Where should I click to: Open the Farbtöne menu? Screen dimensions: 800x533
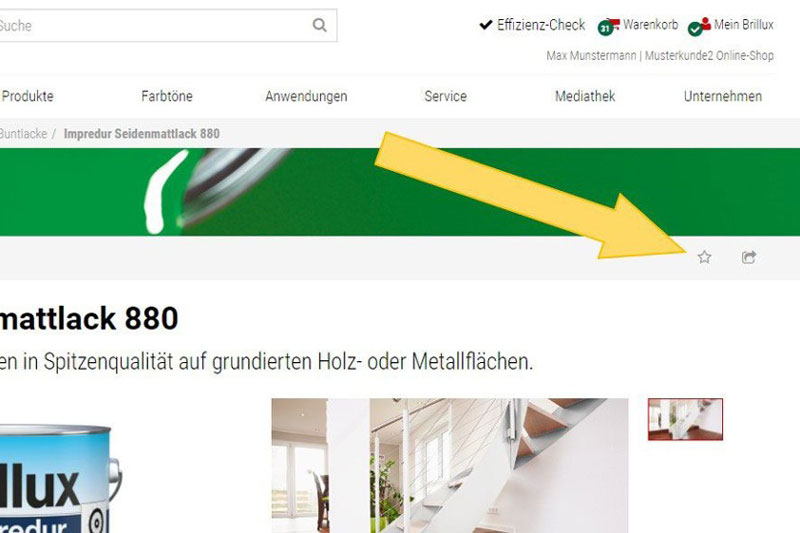pos(167,96)
